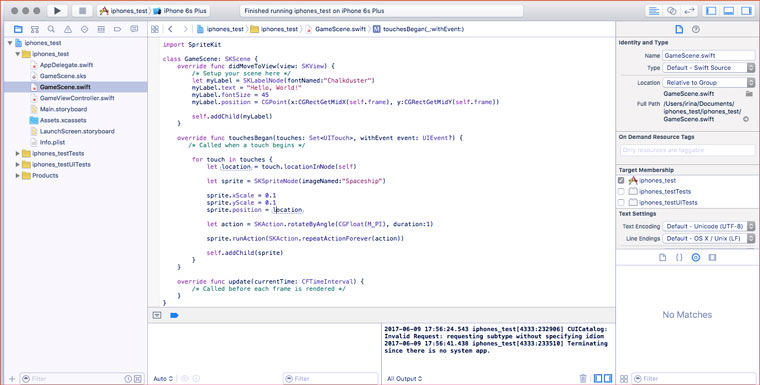The width and height of the screenshot is (760, 385).
Task: Click touchesBegan in the jump bar
Action: [419, 29]
